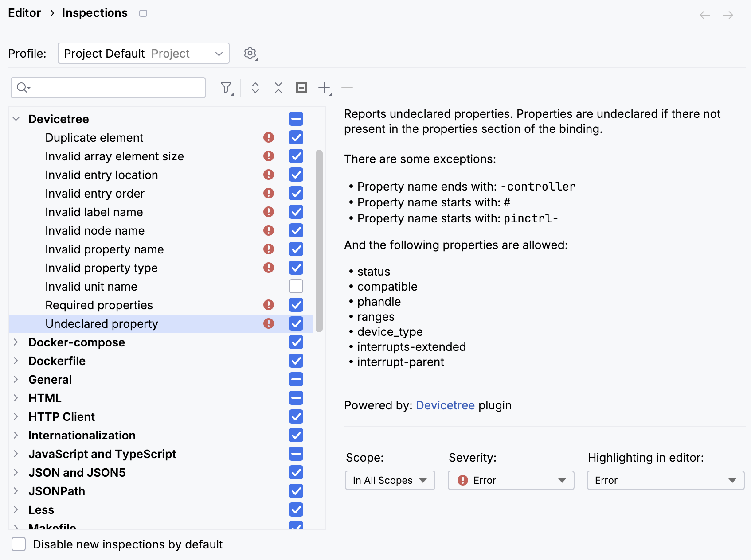751x560 pixels.
Task: Uncheck the Duplicate element inspection
Action: tap(296, 137)
